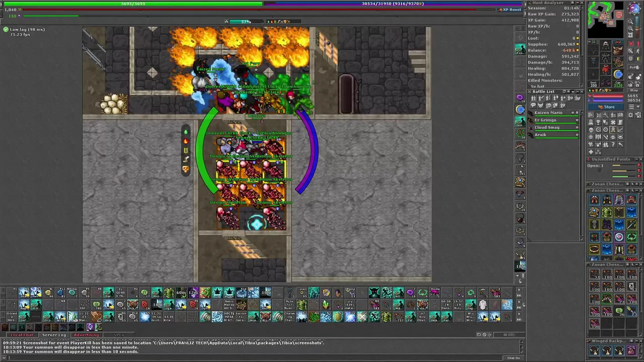Click the boots equipment slot

click(x=606, y=82)
